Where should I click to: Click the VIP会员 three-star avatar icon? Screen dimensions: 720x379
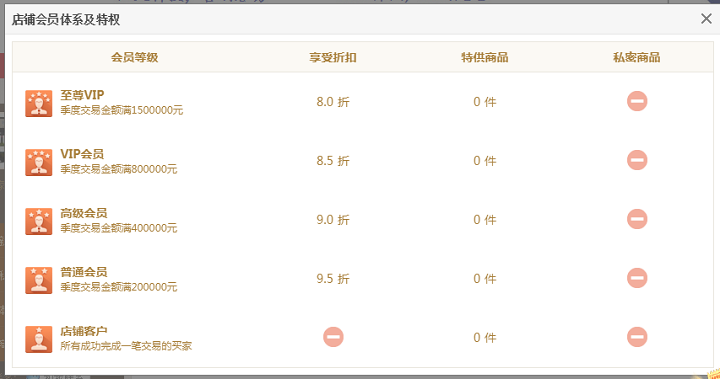click(39, 162)
